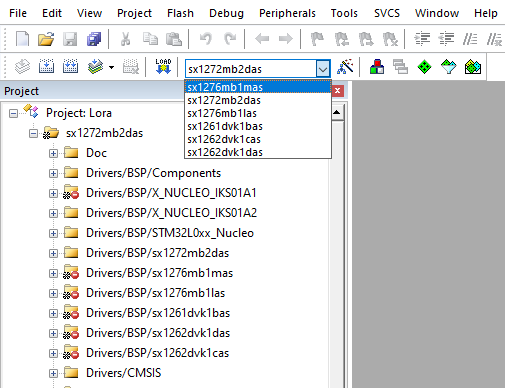Collapse the Project: Lora tree node
Viewport: 505px width, 388px height.
(13, 113)
